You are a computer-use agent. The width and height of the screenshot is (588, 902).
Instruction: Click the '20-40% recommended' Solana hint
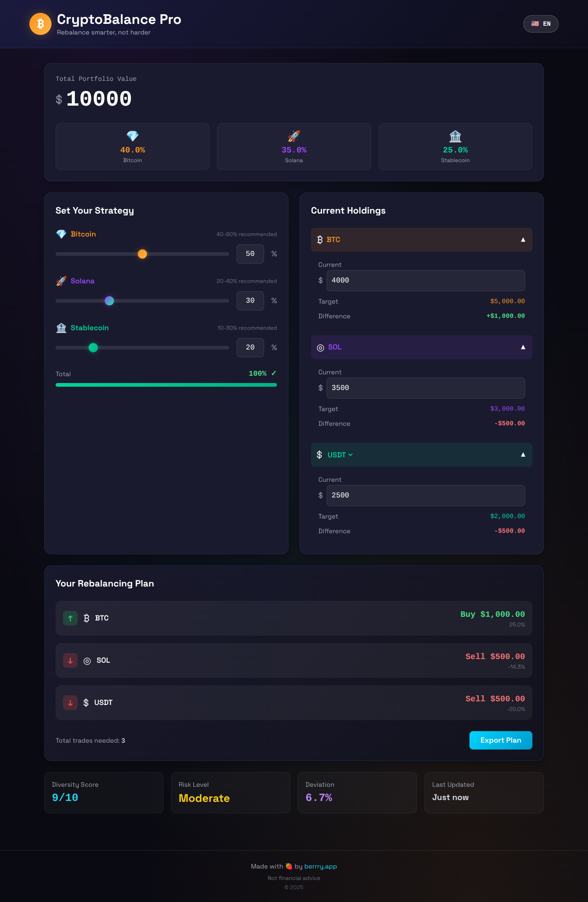247,281
